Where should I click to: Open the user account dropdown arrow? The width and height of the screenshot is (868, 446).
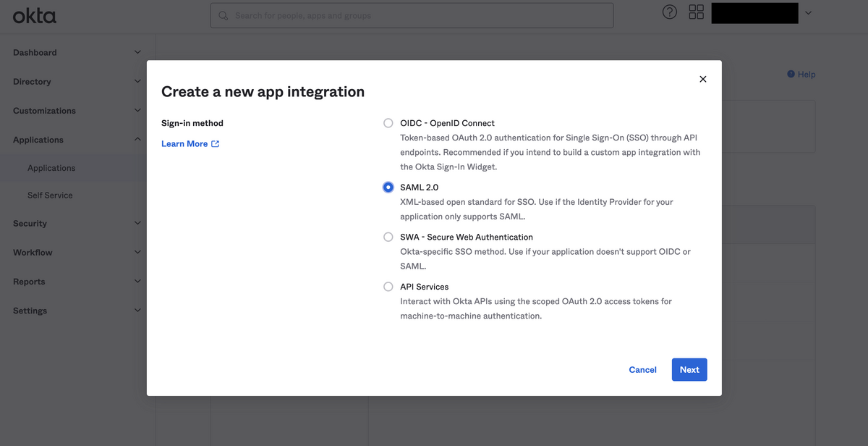(808, 13)
